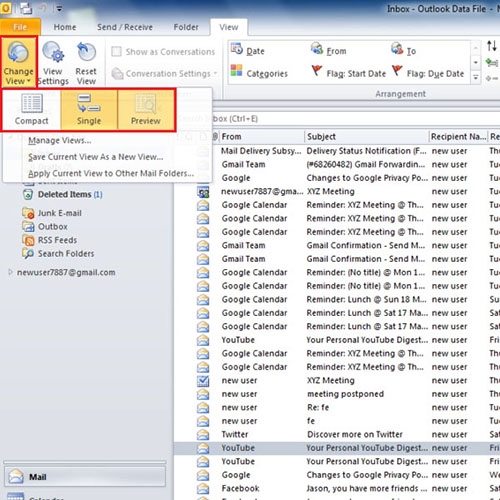Open View Settings
This screenshot has width=500, height=500.
coord(53,62)
